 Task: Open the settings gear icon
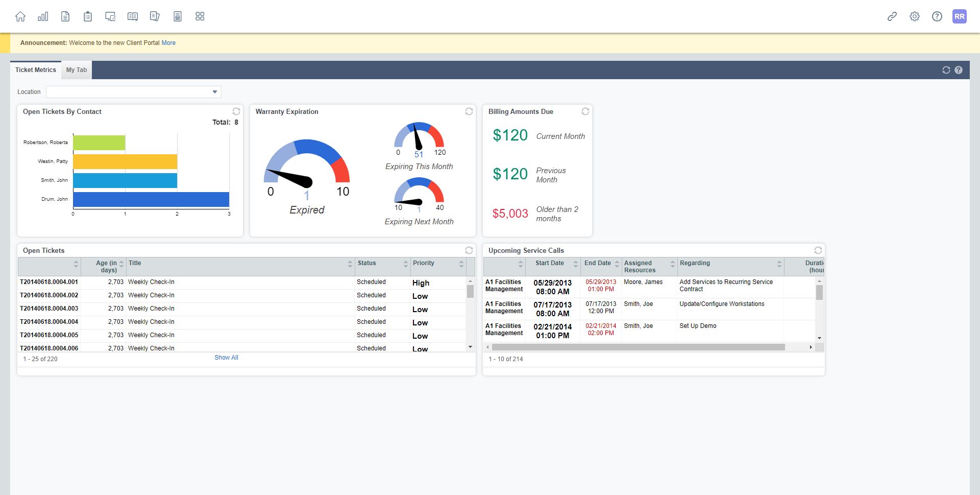pos(915,16)
